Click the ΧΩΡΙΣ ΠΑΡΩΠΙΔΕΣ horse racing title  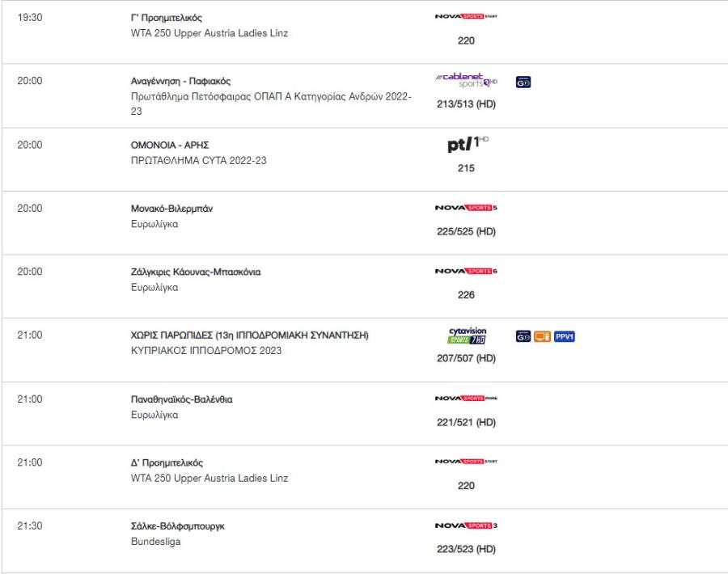[249, 336]
